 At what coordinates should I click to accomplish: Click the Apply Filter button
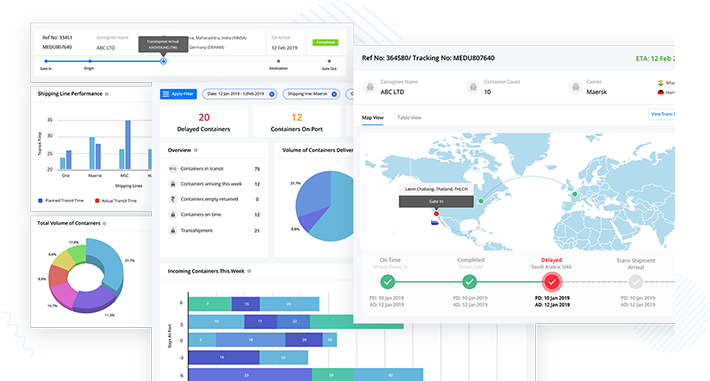[178, 94]
